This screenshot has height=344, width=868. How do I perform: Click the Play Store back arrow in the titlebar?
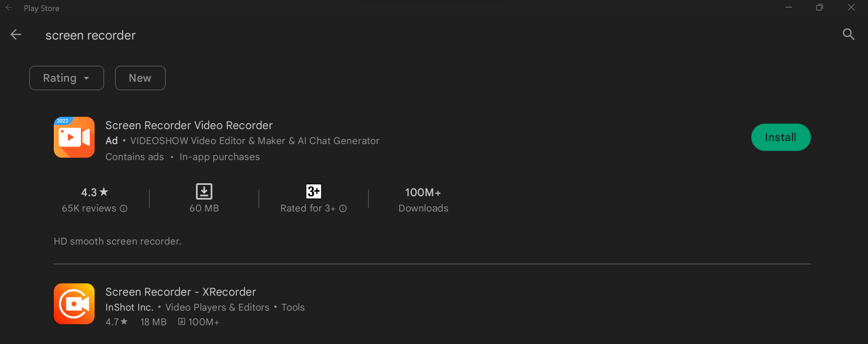(9, 7)
